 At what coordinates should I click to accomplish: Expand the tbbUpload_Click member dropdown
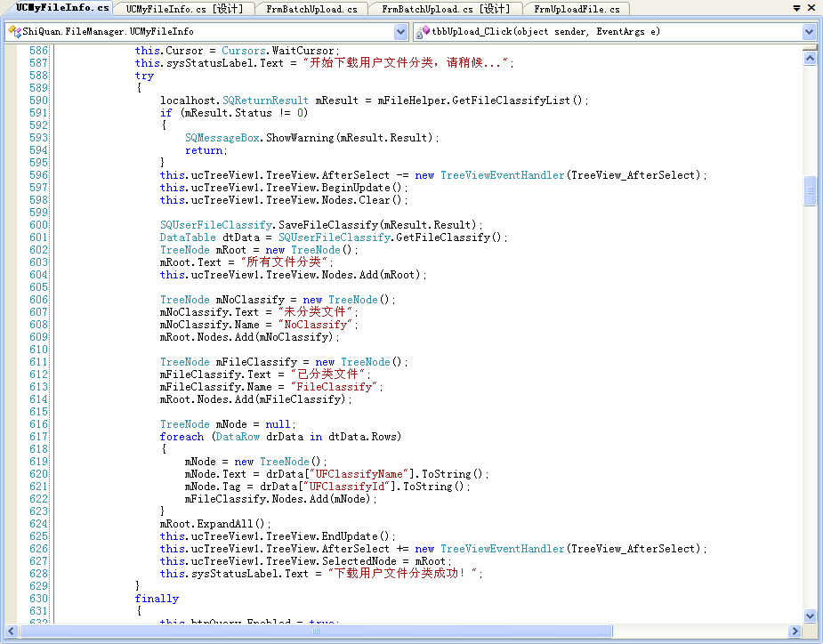pos(809,32)
